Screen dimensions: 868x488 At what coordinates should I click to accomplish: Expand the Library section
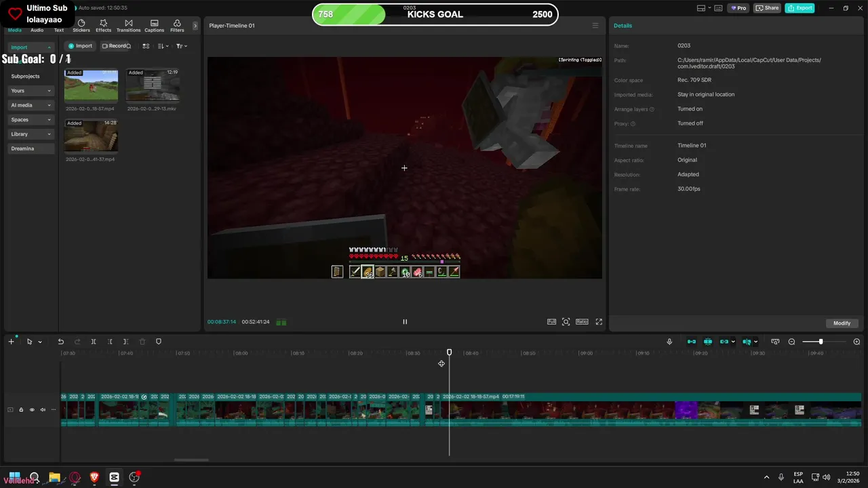click(31, 134)
